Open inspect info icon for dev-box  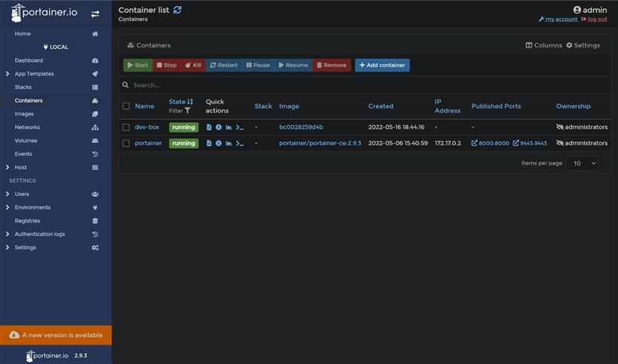(219, 127)
